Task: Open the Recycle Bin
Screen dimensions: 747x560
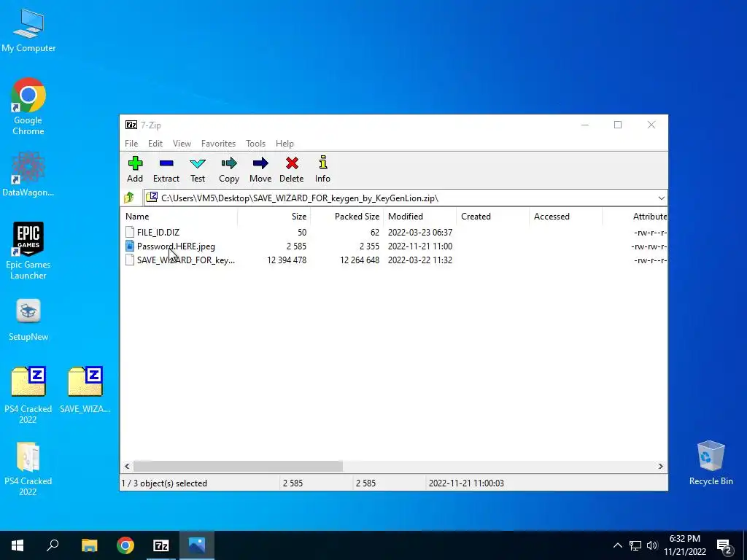Action: (x=711, y=463)
